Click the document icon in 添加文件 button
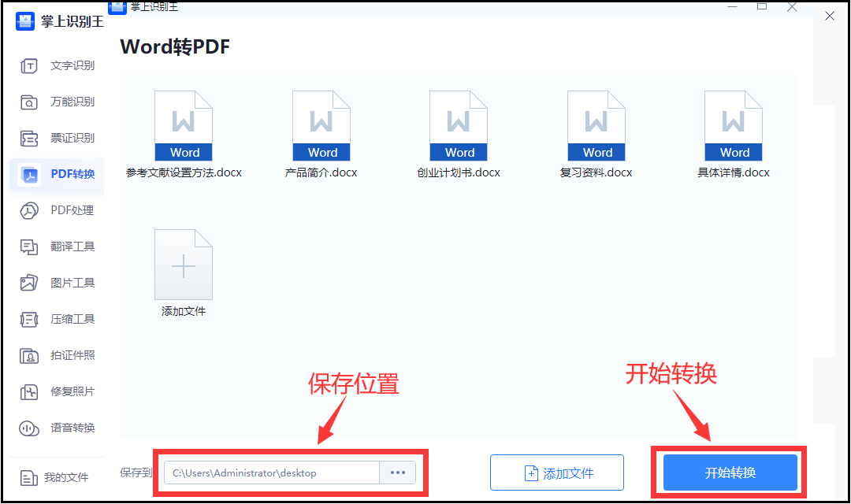The image size is (851, 504). click(x=531, y=473)
